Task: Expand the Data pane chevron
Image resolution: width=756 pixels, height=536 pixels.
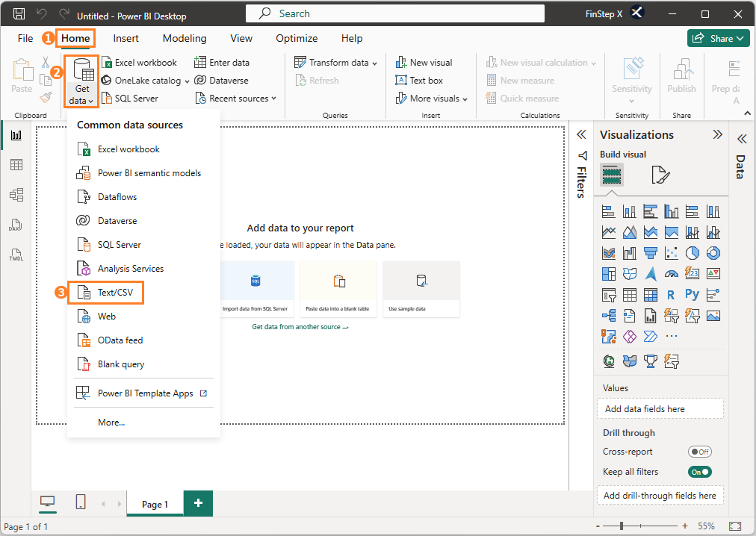Action: 742,140
